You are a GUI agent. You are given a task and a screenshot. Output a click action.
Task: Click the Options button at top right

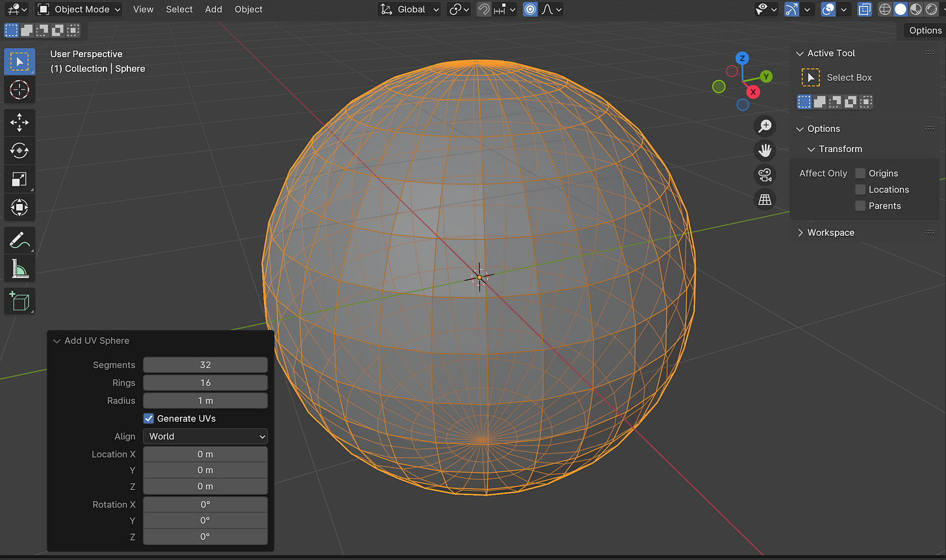[x=925, y=31]
